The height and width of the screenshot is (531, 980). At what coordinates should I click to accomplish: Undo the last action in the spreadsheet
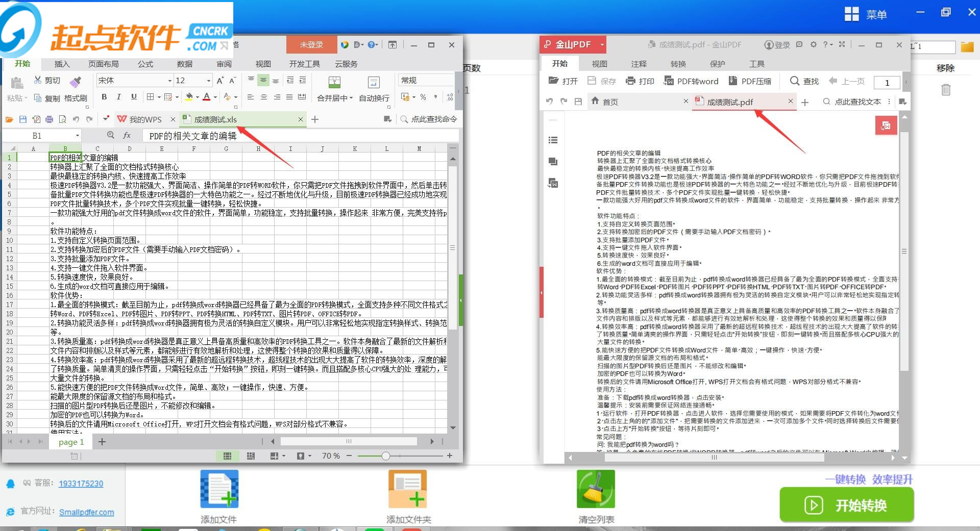[x=76, y=119]
